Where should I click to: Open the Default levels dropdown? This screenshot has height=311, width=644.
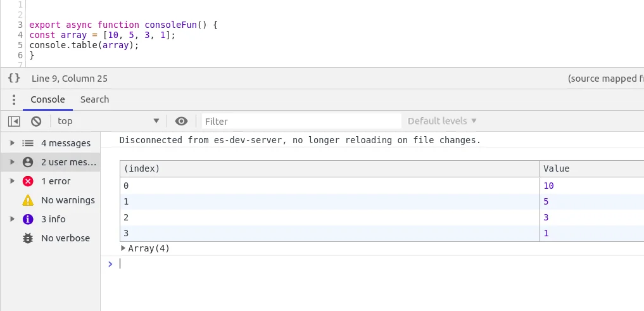(x=442, y=121)
